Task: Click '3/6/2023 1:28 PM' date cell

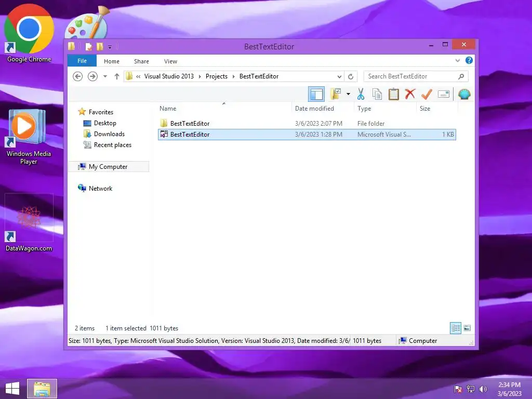Action: 318,135
